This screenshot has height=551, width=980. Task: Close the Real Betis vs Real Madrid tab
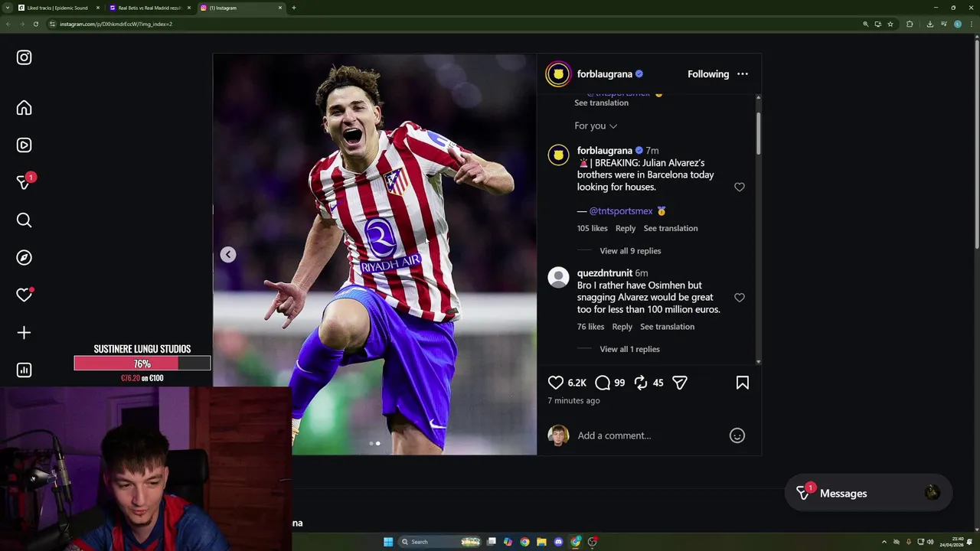[188, 8]
